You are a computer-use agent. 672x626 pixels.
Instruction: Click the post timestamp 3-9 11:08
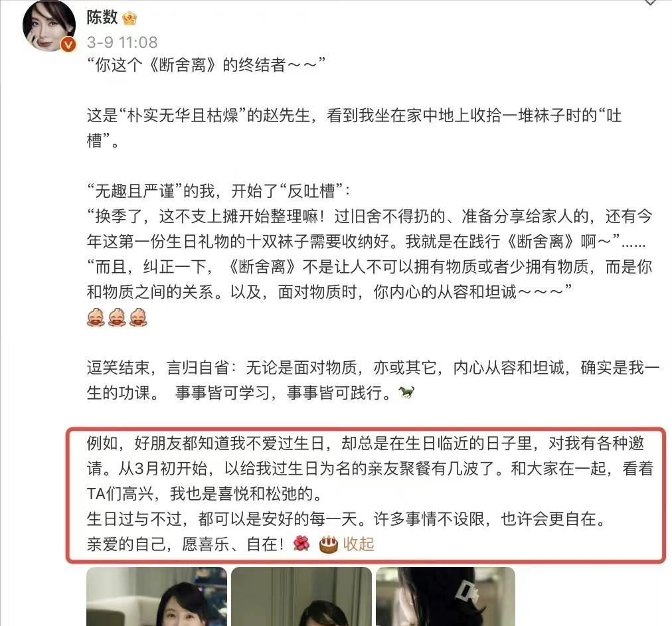(122, 42)
